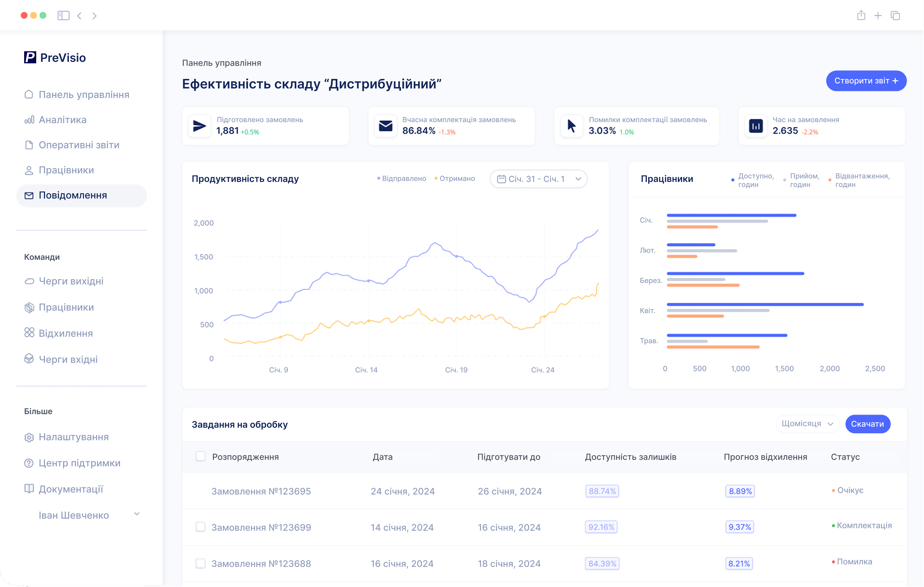The width and height of the screenshot is (924, 587).
Task: Click the PreVisio logo icon
Action: pos(30,58)
